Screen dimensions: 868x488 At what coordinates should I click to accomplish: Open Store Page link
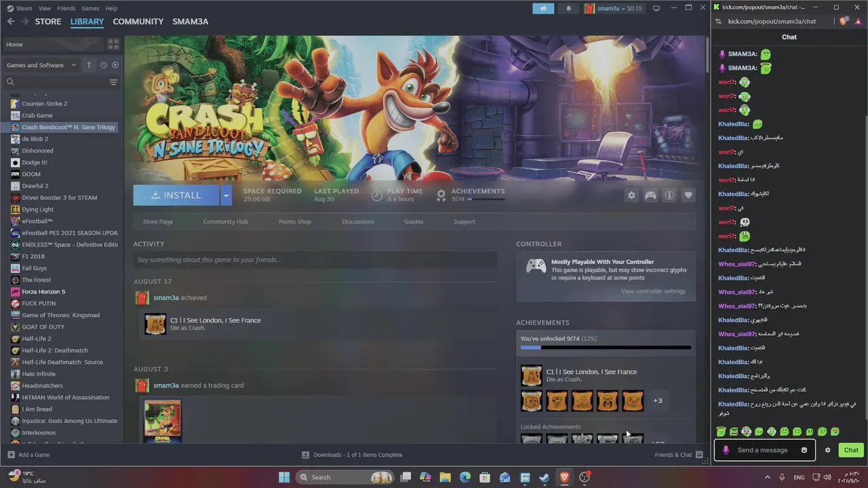158,222
